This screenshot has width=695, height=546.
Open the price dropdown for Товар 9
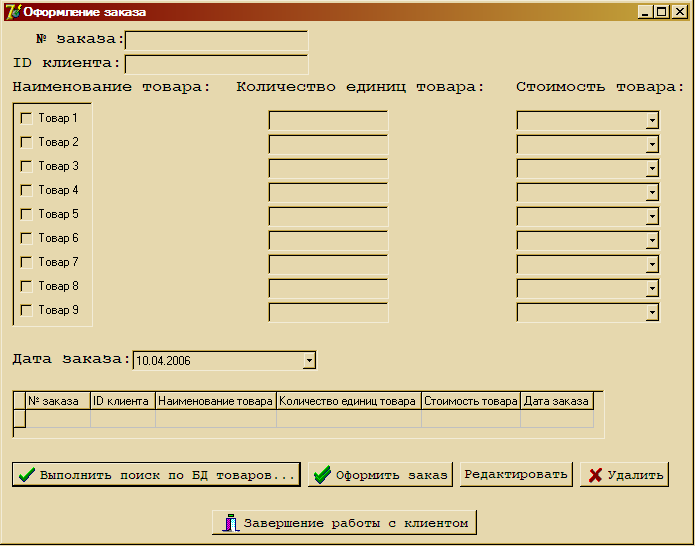click(x=652, y=312)
